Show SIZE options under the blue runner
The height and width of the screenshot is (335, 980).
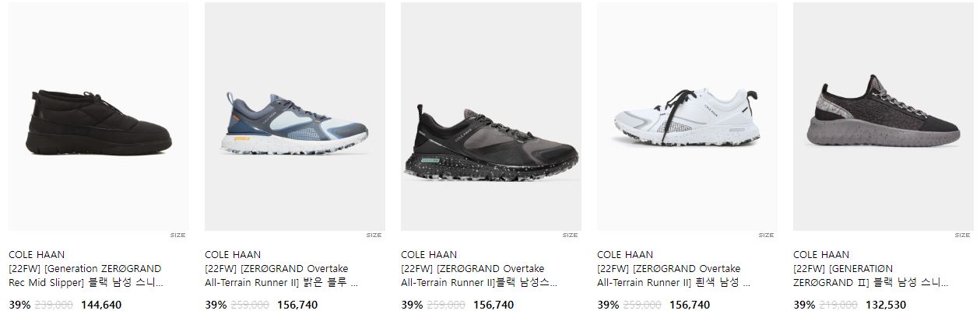pyautogui.click(x=374, y=236)
